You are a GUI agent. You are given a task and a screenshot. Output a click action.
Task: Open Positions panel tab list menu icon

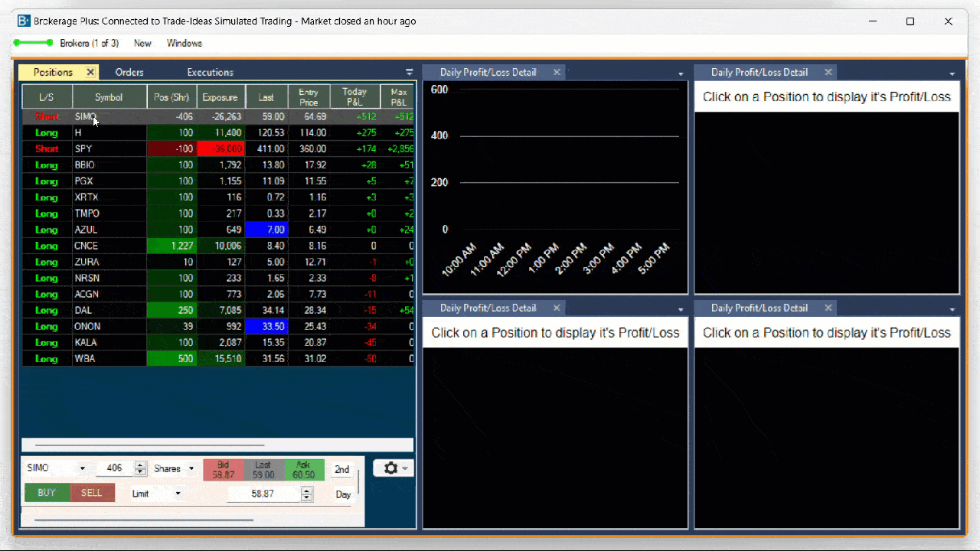pyautogui.click(x=409, y=72)
